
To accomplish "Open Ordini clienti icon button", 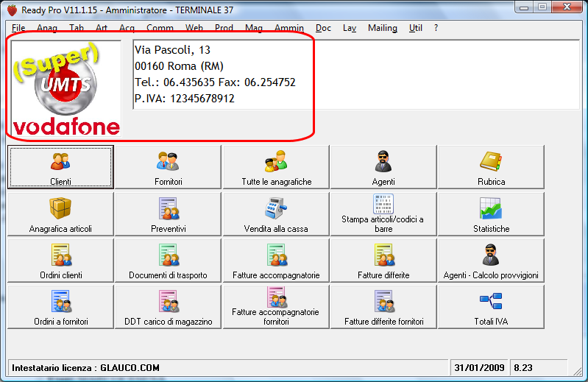I will [x=60, y=261].
